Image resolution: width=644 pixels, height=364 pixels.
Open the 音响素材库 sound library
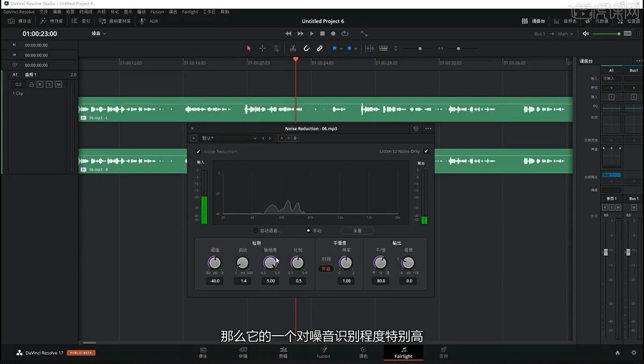(x=115, y=21)
